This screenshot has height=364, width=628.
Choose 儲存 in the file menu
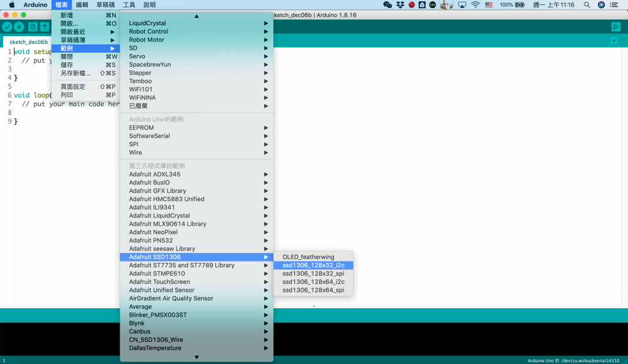86,65
